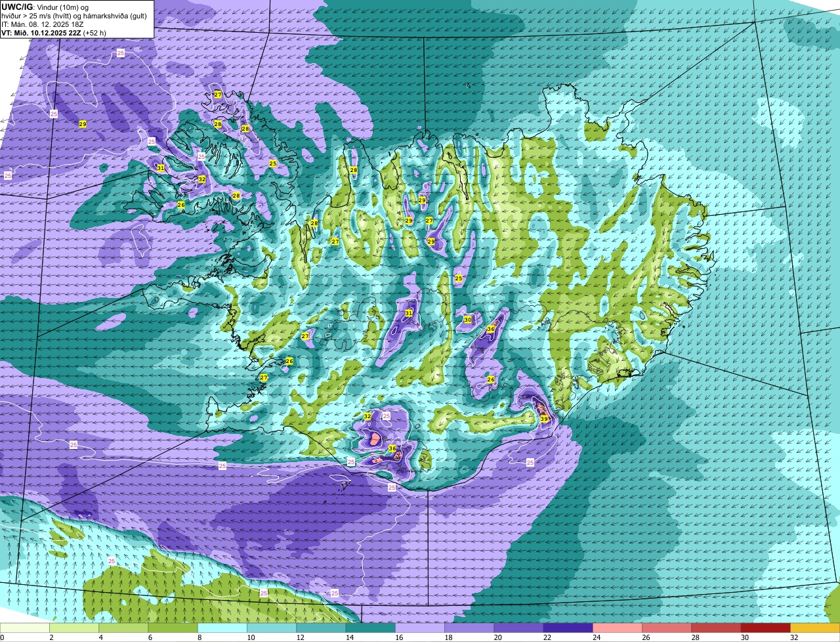Image resolution: width=840 pixels, height=642 pixels.
Task: Select the 2–4 m/s legend color swatch
Action: (x=74, y=628)
